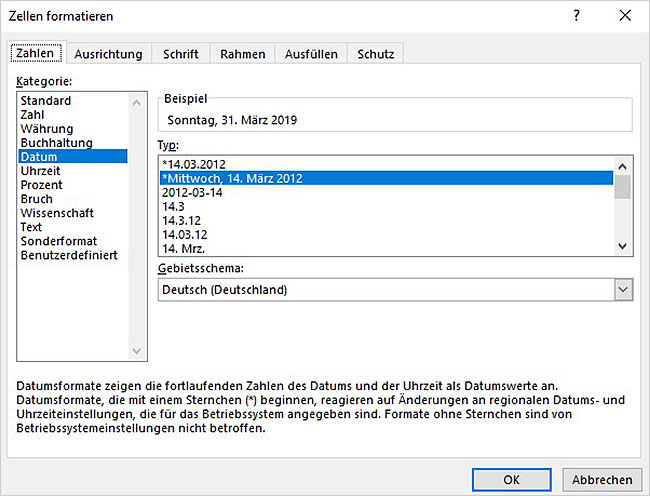Click Kategorie list scroll up arrow
The image size is (650, 496).
tap(136, 102)
